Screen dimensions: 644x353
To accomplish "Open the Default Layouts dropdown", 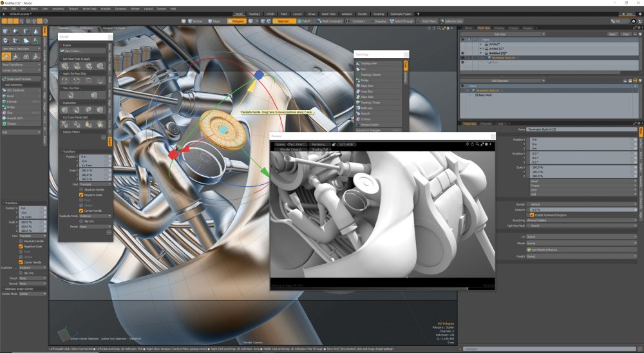I will [20, 14].
